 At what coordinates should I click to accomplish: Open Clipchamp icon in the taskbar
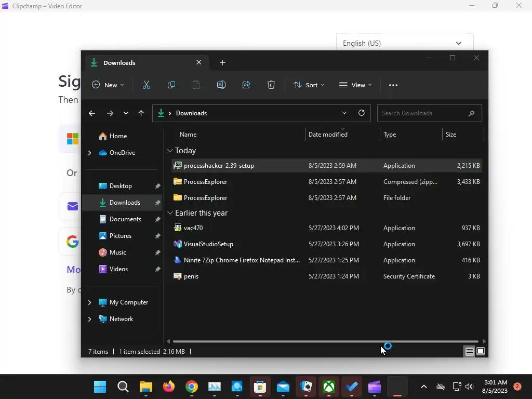(x=375, y=387)
